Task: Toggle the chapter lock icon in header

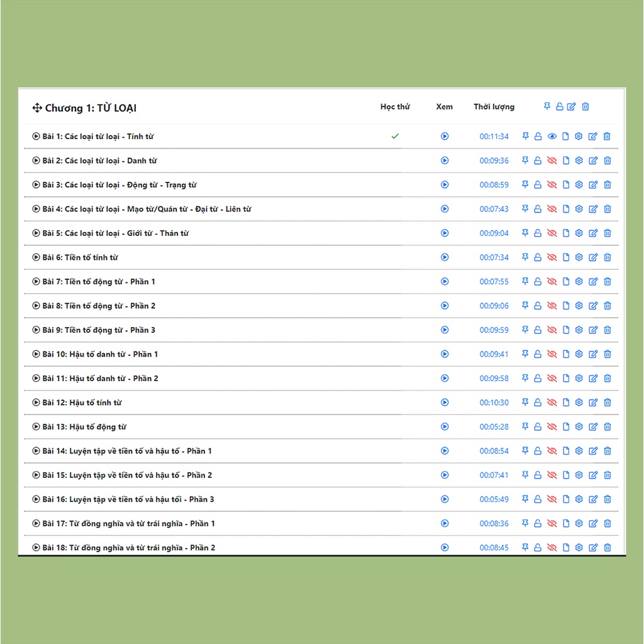Action: pyautogui.click(x=559, y=107)
